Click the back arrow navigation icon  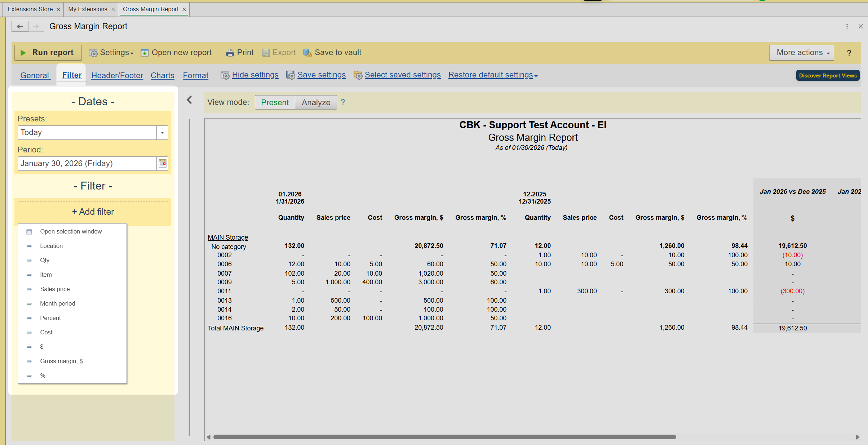pos(20,26)
